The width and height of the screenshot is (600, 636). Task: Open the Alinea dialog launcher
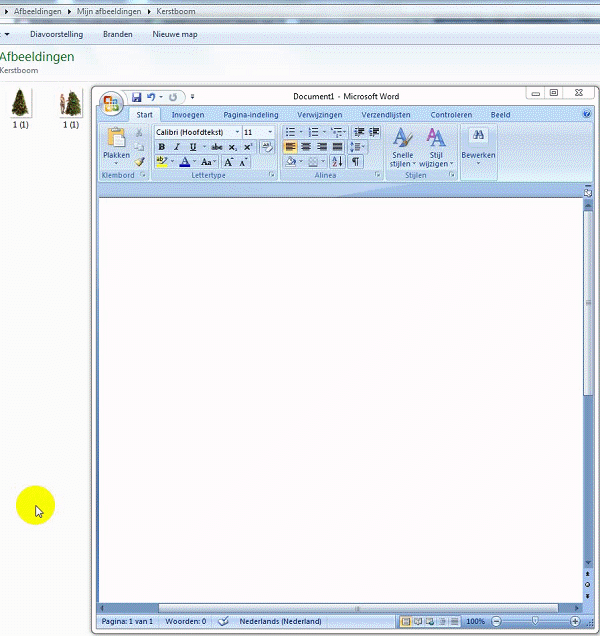[378, 175]
